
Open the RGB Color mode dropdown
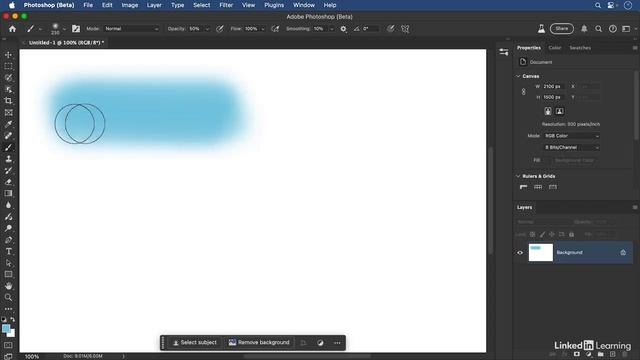click(x=572, y=136)
